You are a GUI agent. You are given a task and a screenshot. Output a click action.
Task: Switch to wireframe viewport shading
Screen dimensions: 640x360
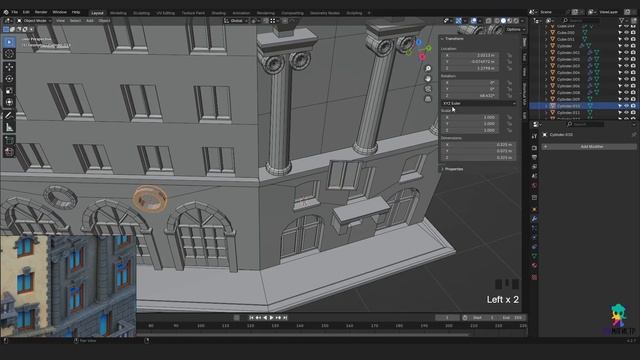pyautogui.click(x=496, y=20)
